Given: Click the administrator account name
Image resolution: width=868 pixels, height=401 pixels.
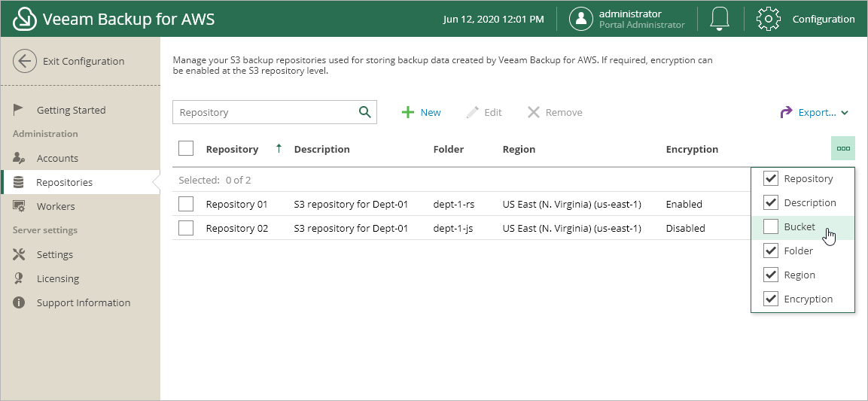Looking at the screenshot, I should click(x=630, y=14).
